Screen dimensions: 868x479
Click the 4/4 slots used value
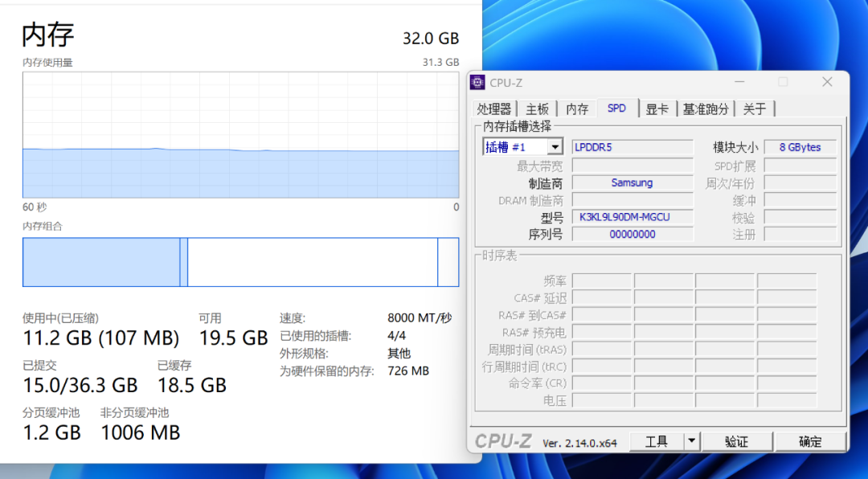click(396, 336)
